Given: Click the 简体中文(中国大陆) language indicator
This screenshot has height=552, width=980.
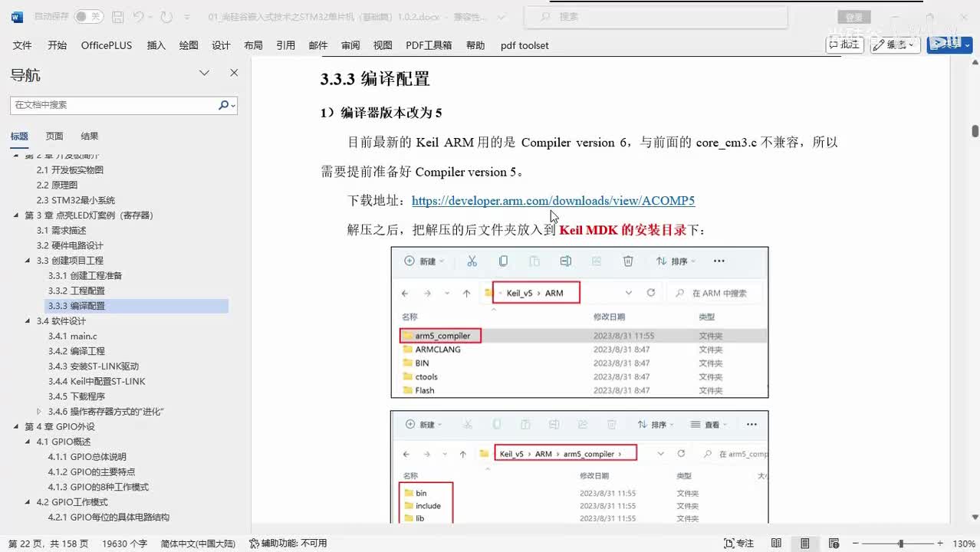Looking at the screenshot, I should pyautogui.click(x=198, y=543).
